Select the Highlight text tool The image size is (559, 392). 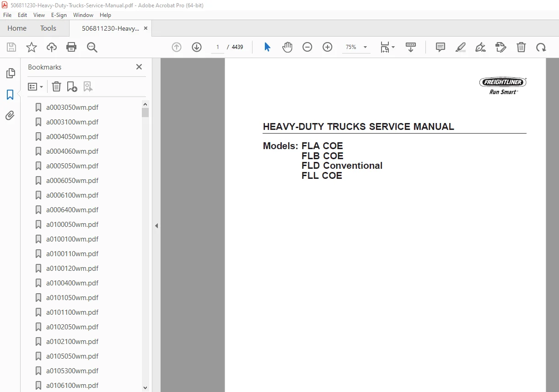click(461, 47)
